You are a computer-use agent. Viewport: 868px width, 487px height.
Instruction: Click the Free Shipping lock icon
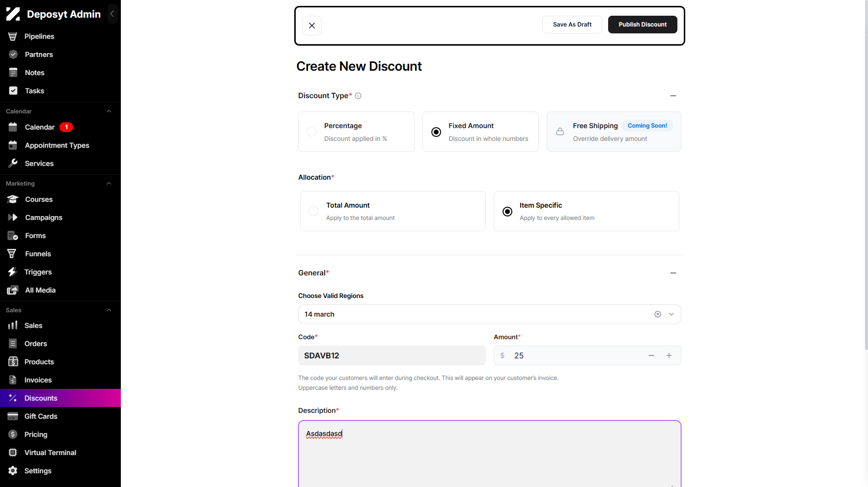(x=560, y=132)
